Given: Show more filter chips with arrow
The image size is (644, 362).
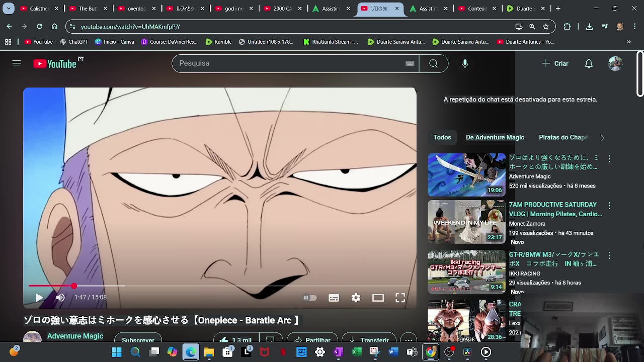Looking at the screenshot, I should [602, 137].
